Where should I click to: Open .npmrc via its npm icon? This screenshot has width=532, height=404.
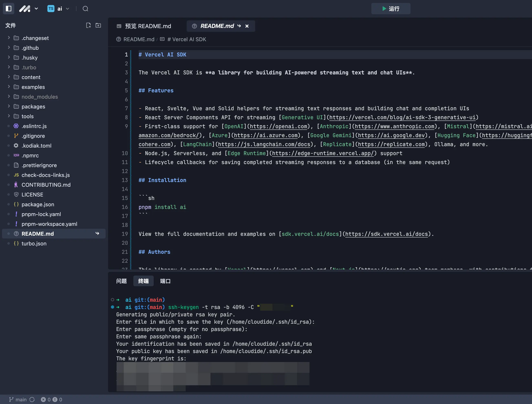coord(16,155)
